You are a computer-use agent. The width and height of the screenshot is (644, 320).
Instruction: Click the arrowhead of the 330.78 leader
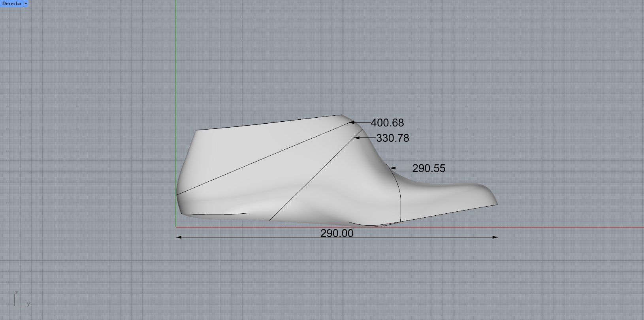(357, 138)
